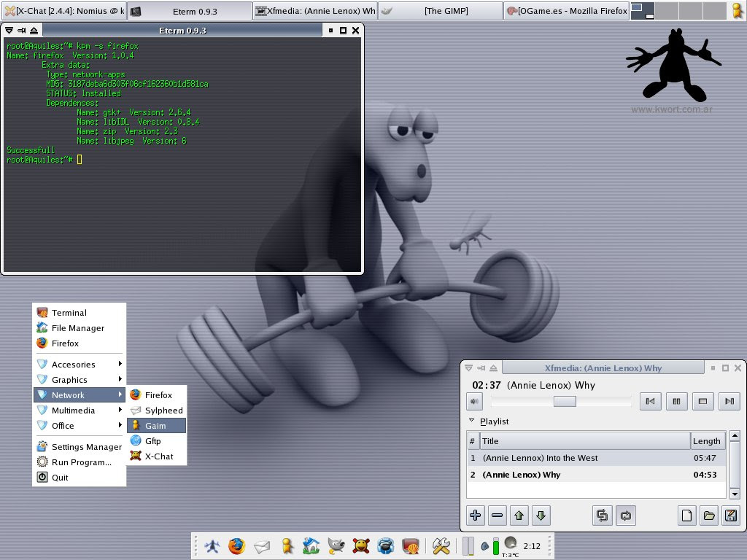Pause playback in Xfmedia

(x=676, y=402)
